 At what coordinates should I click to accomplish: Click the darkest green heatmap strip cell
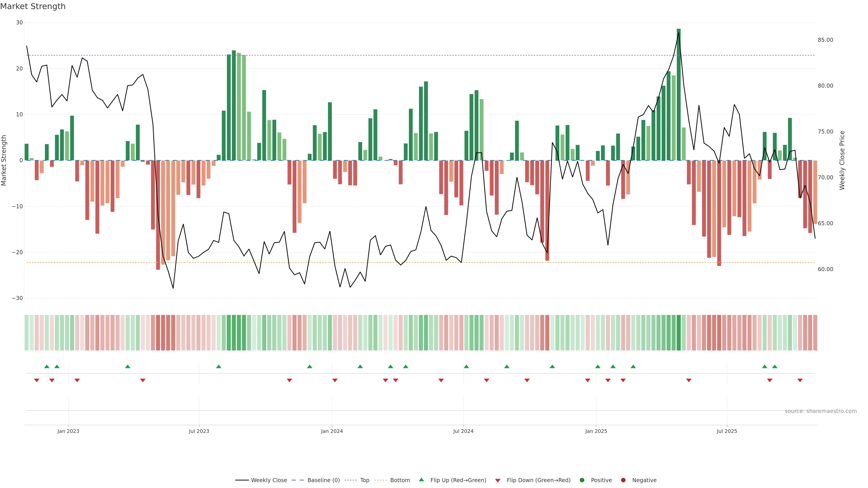coord(679,333)
